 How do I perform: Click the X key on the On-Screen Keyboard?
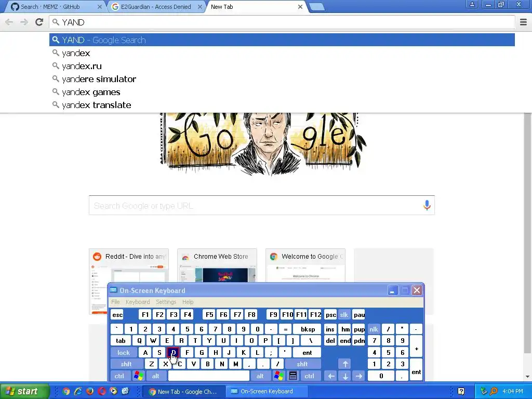click(x=165, y=364)
